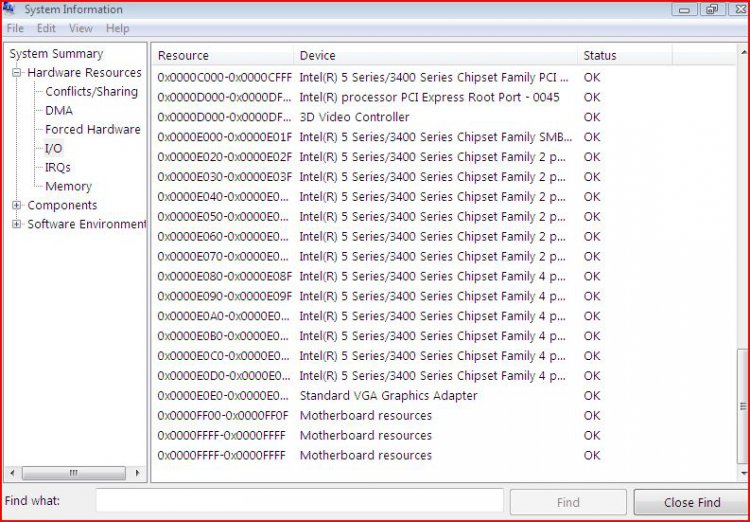Select the 0x0000E0D0 resource row
This screenshot has width=750, height=522.
pos(445,376)
